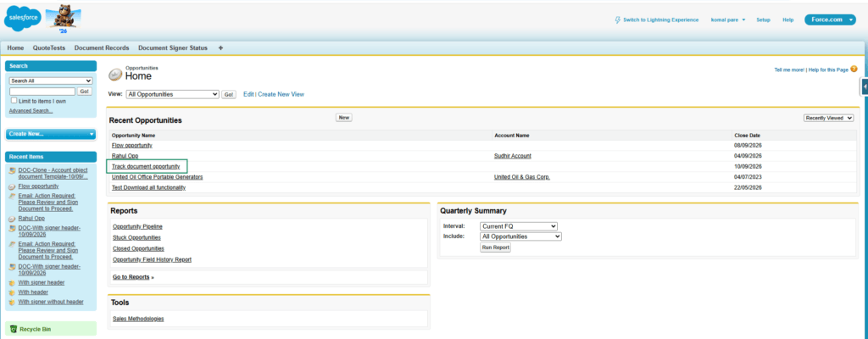Open the Search All dropdown
The width and height of the screenshot is (868, 339).
[51, 81]
